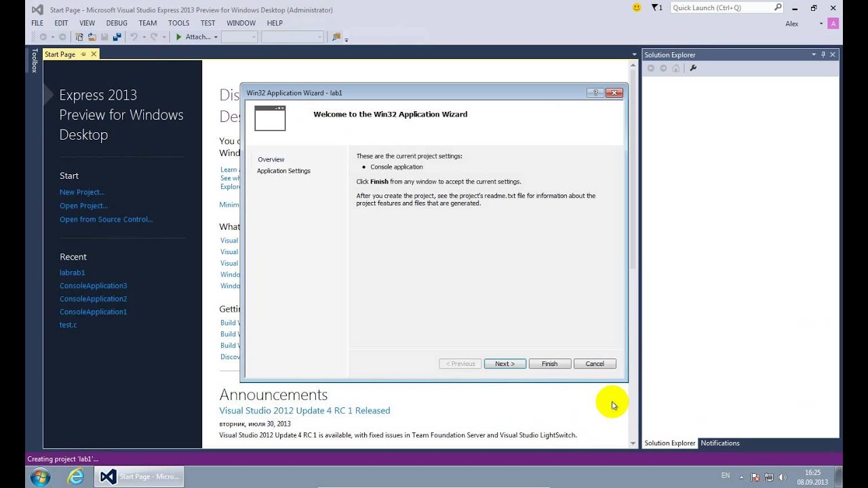The image size is (868, 488).
Task: Click the Navigate Backward toolbar icon
Action: [x=43, y=37]
